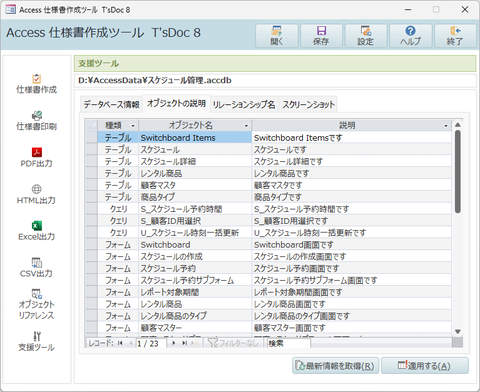Viewport: 480px width, 392px height.
Task: Open the ヘルプ help icon
Action: coord(410,36)
